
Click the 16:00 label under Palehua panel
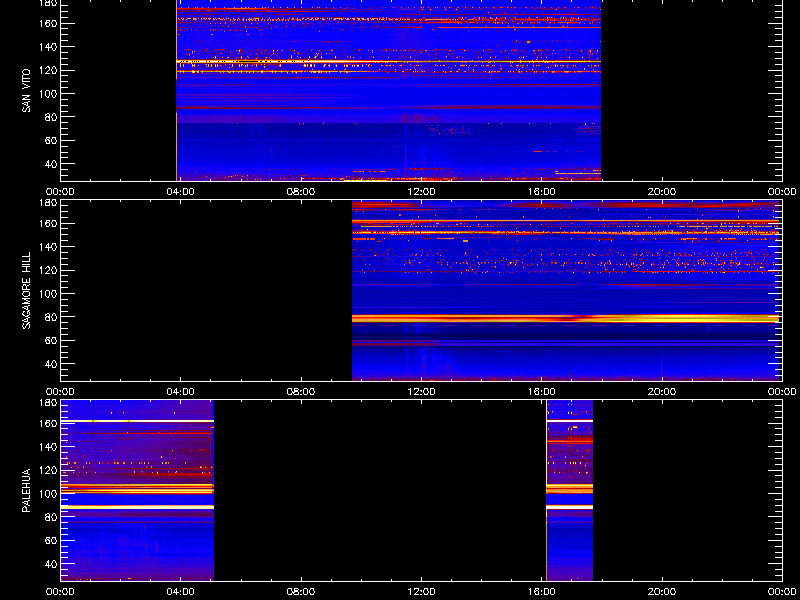click(x=542, y=592)
